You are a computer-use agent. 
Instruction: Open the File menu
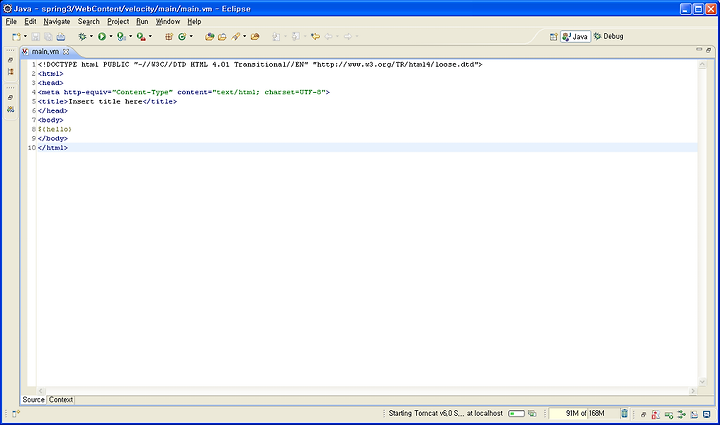(11, 22)
